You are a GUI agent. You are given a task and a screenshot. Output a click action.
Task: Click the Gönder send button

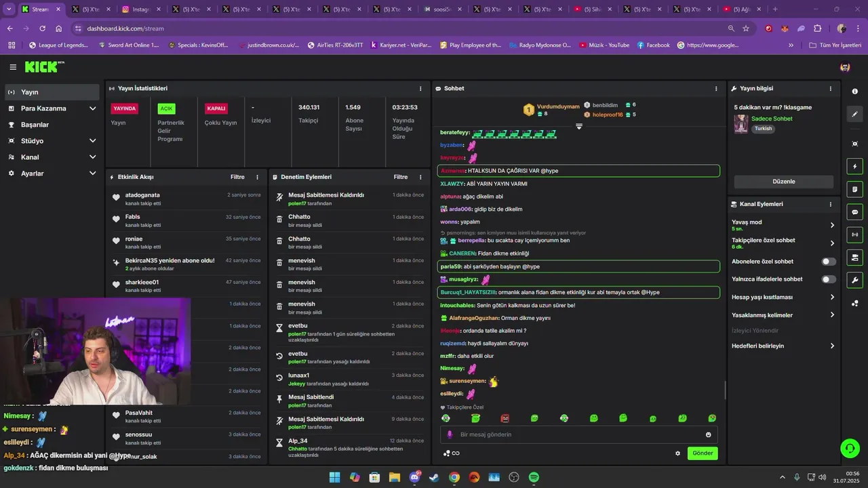pos(703,453)
